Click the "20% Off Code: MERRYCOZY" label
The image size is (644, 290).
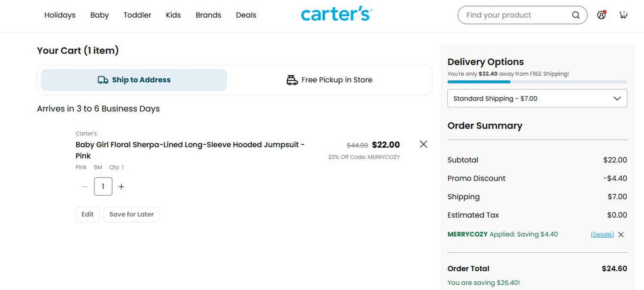[x=364, y=157]
